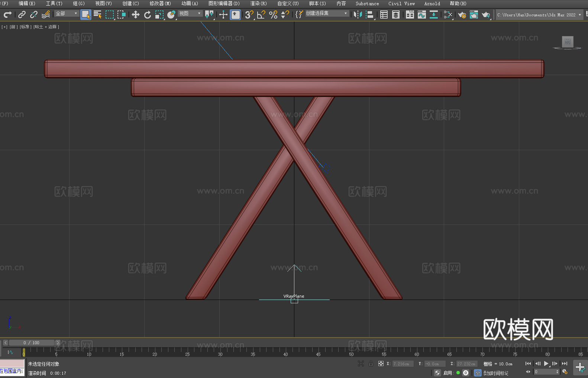Open the Civil View menu
This screenshot has height=378, width=588.
click(402, 3)
